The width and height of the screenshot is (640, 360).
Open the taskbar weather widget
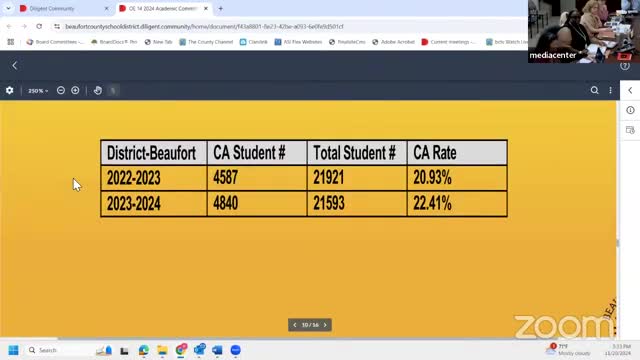point(568,350)
